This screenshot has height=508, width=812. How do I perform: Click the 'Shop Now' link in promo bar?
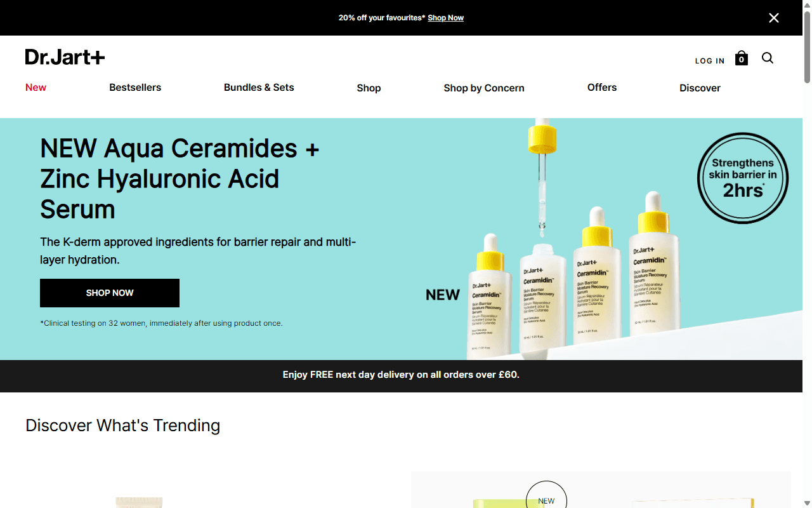445,18
